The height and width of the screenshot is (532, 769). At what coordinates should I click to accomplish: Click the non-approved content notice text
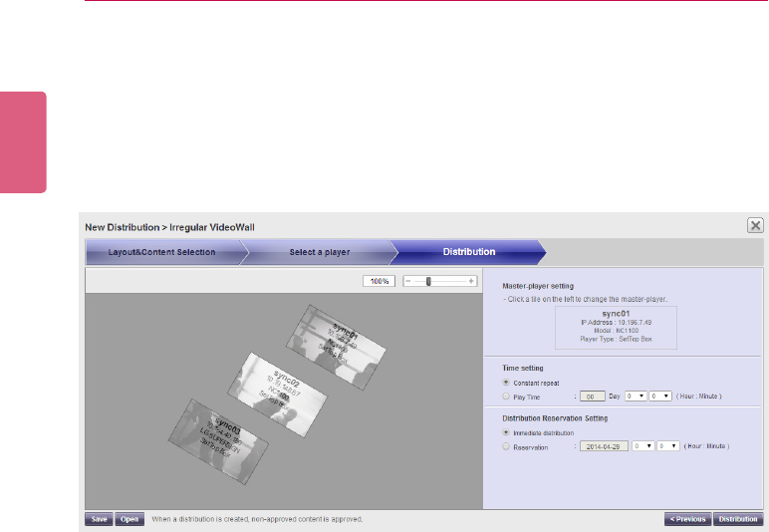[257, 519]
